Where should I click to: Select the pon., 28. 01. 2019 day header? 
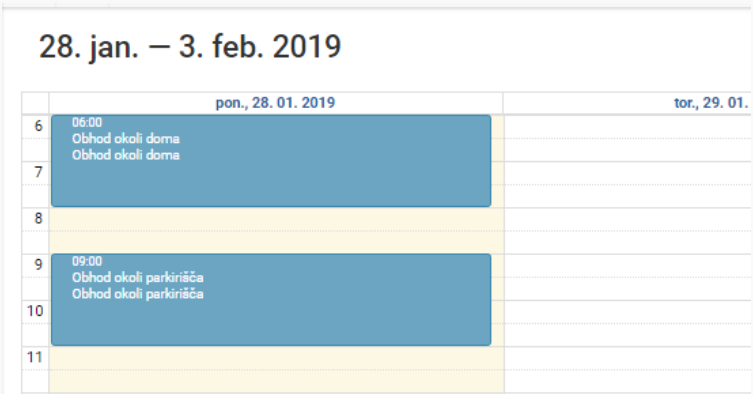tap(275, 103)
